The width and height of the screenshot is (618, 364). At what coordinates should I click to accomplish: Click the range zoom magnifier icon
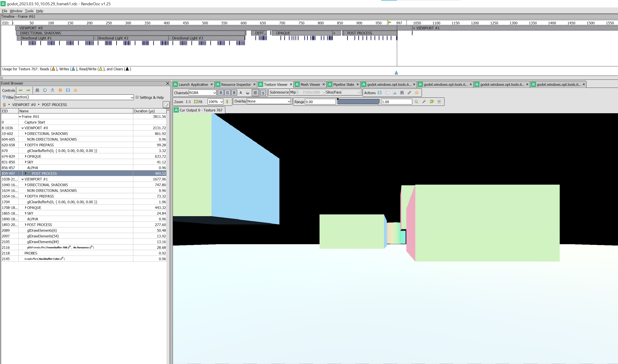point(416,102)
